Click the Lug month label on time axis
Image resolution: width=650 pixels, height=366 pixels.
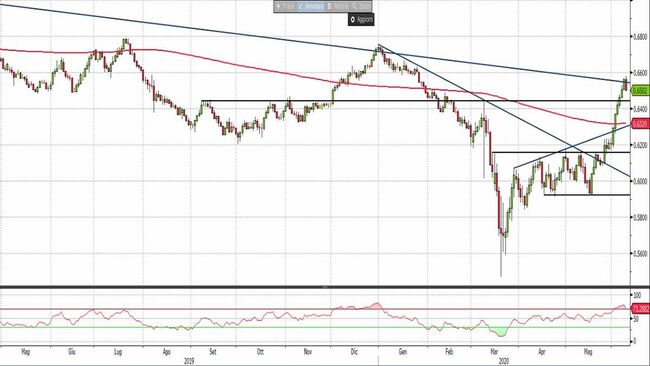(x=118, y=352)
